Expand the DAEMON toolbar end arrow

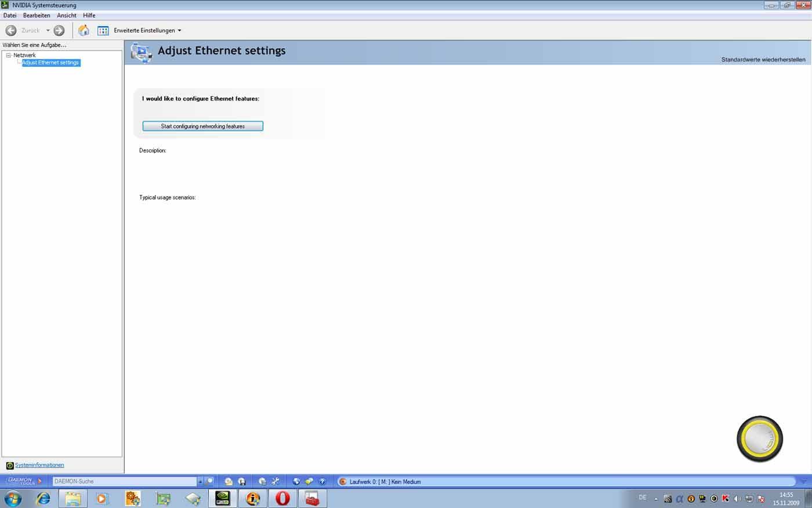[803, 481]
